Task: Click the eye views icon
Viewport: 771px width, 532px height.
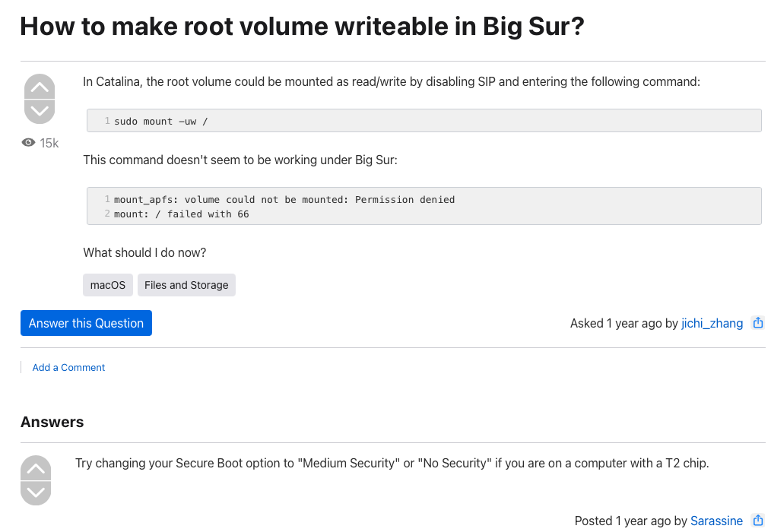Action: tap(29, 143)
